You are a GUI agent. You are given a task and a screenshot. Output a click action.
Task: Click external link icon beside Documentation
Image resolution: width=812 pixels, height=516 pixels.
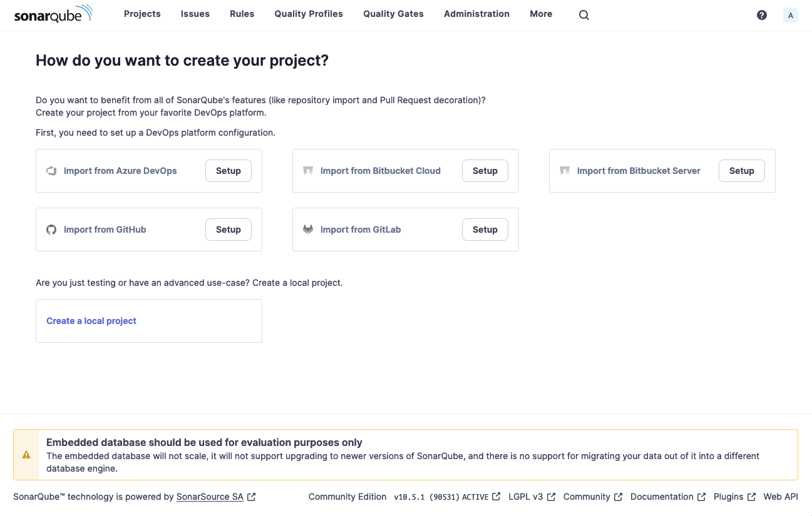click(701, 497)
